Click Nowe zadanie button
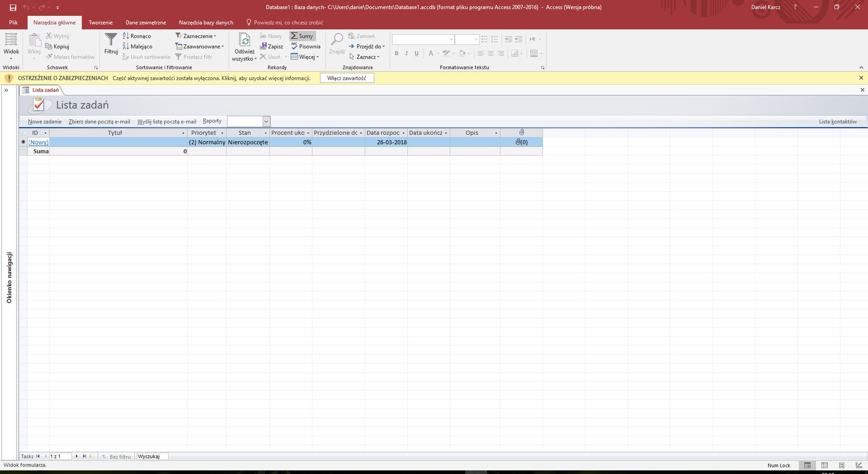The height and width of the screenshot is (474, 868). (45, 122)
